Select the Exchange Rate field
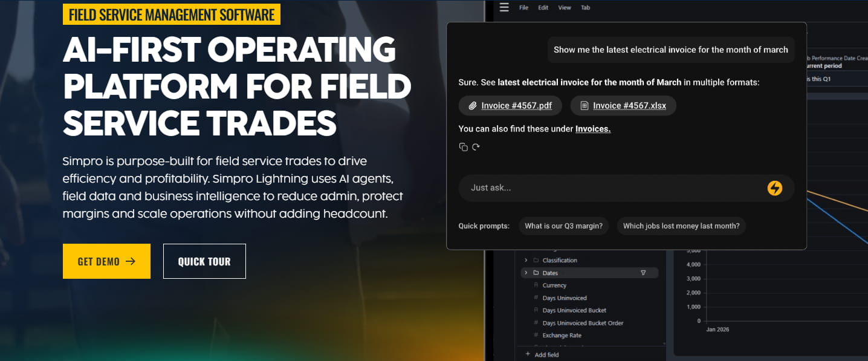The height and width of the screenshot is (361, 868). pos(562,336)
